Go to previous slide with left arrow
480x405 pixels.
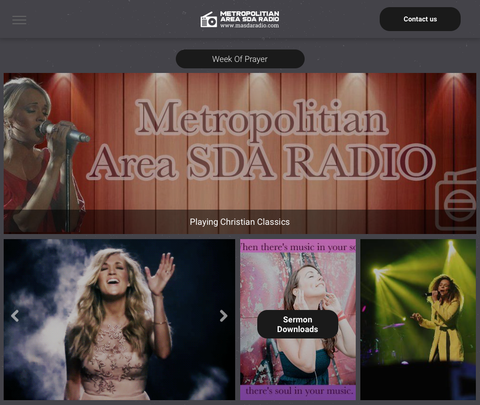click(x=15, y=316)
